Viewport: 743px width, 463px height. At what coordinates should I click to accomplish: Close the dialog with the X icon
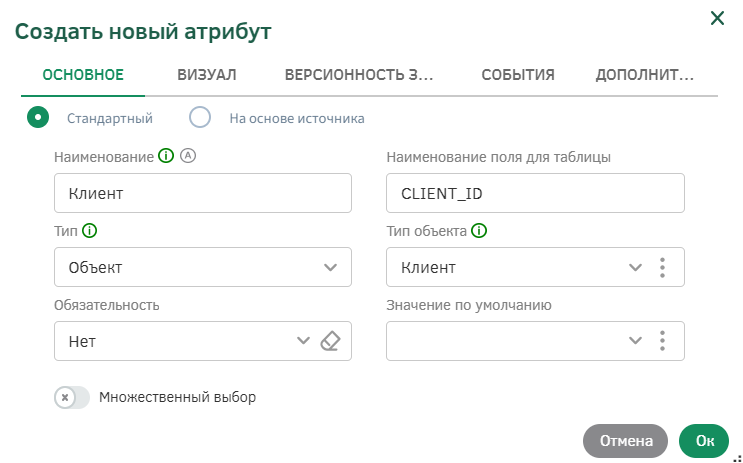[x=717, y=18]
